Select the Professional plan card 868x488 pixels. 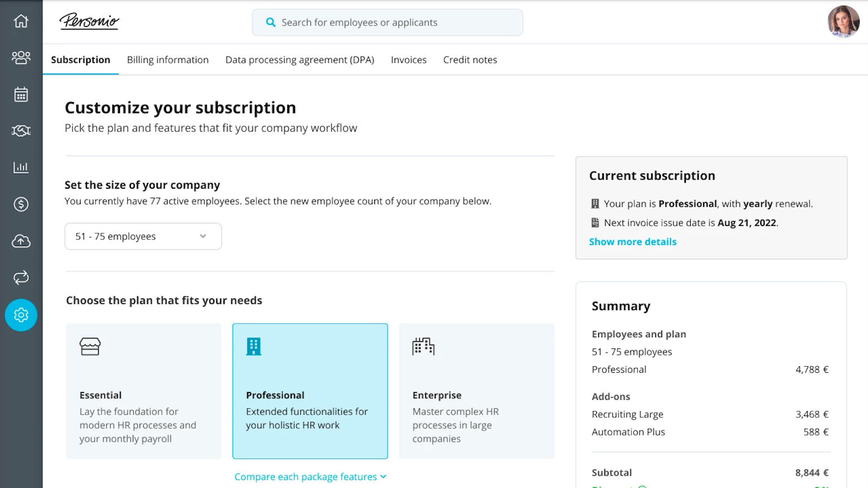point(310,391)
